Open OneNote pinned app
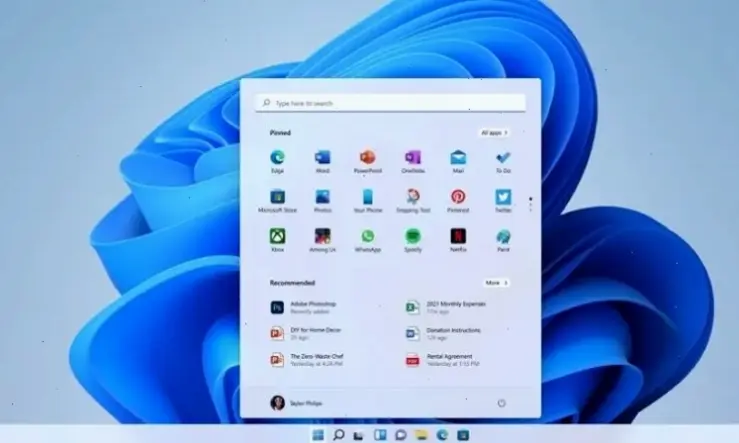Image resolution: width=739 pixels, height=443 pixels. coord(413,161)
